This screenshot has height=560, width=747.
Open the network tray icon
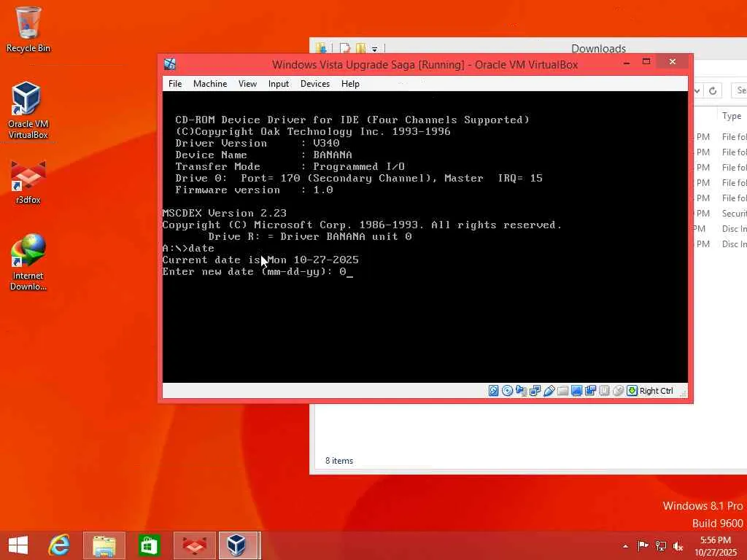click(x=661, y=545)
